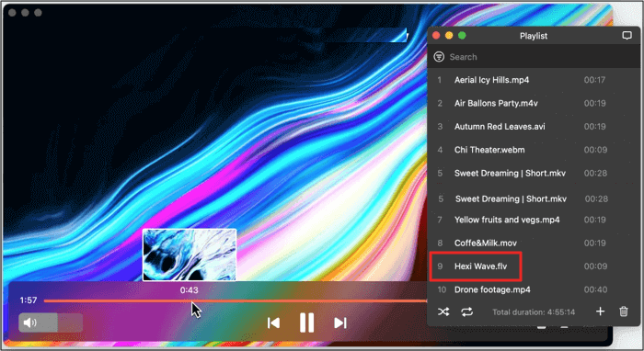This screenshot has width=644, height=351.
Task: Open the playlist filter icon beside Search
Action: [439, 57]
